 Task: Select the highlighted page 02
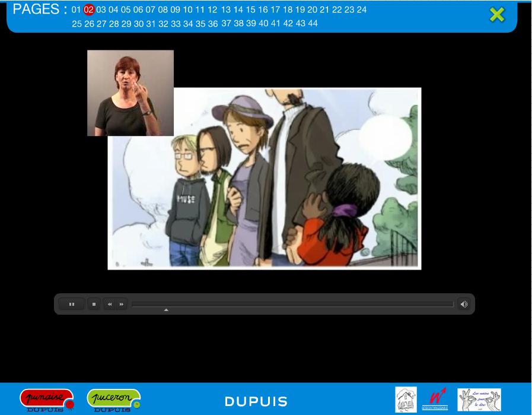tap(88, 9)
